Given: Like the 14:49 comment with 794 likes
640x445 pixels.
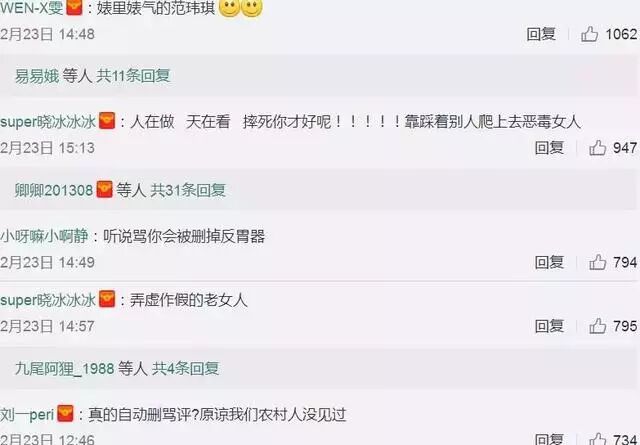Looking at the screenshot, I should point(598,262).
